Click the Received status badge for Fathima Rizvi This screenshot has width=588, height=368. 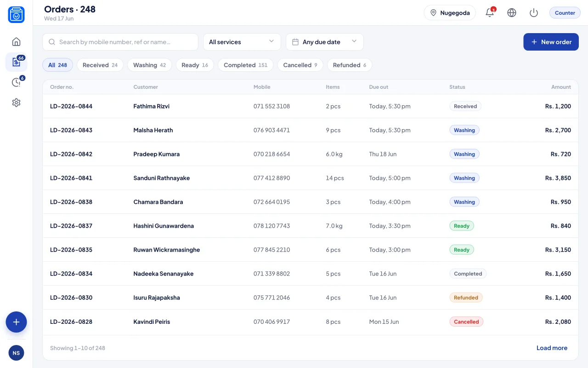[x=465, y=106]
